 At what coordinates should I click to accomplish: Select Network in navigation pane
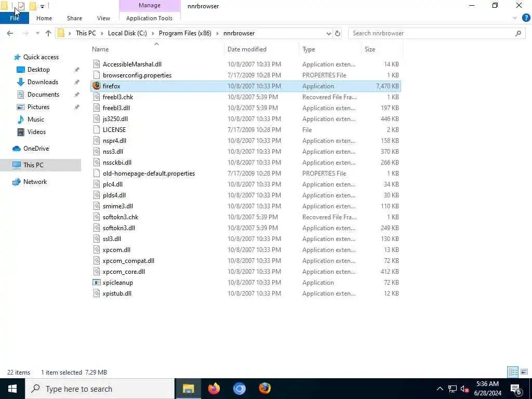point(35,182)
